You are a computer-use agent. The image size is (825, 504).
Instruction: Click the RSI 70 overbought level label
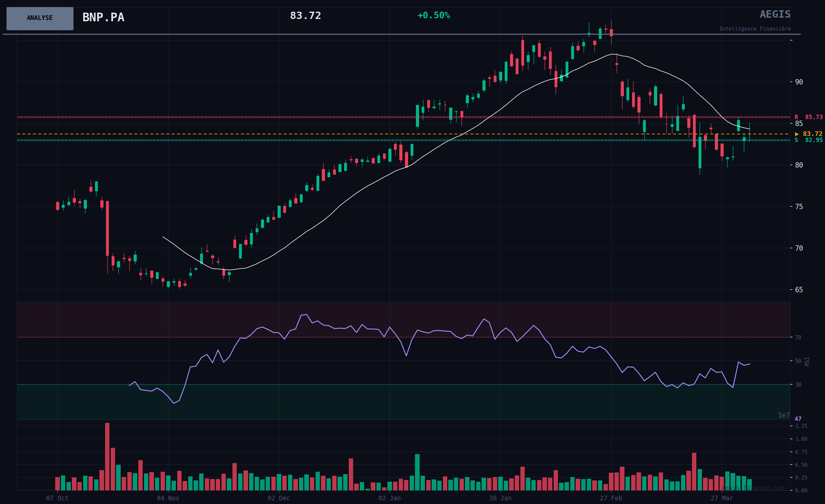(x=798, y=337)
